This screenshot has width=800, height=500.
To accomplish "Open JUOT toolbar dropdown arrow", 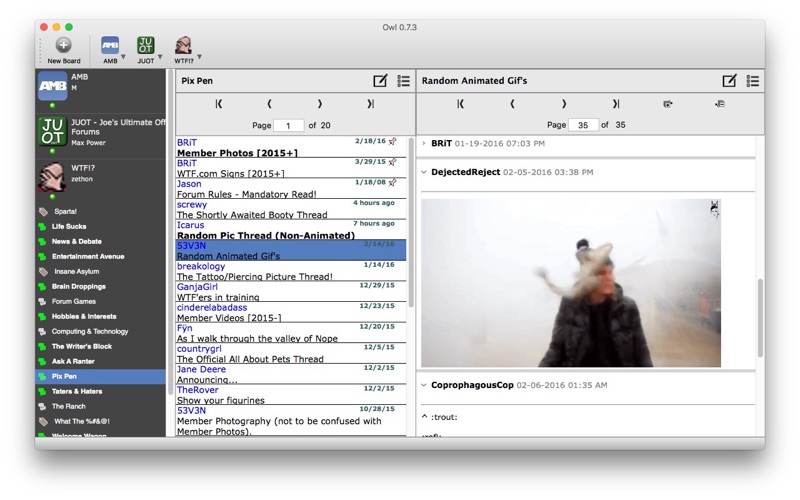I will pyautogui.click(x=160, y=57).
